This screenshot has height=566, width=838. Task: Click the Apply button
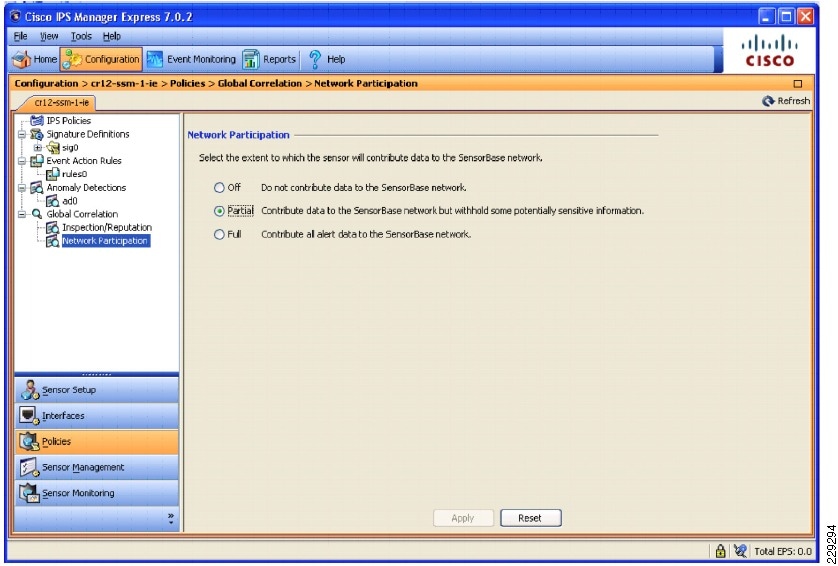tap(463, 518)
